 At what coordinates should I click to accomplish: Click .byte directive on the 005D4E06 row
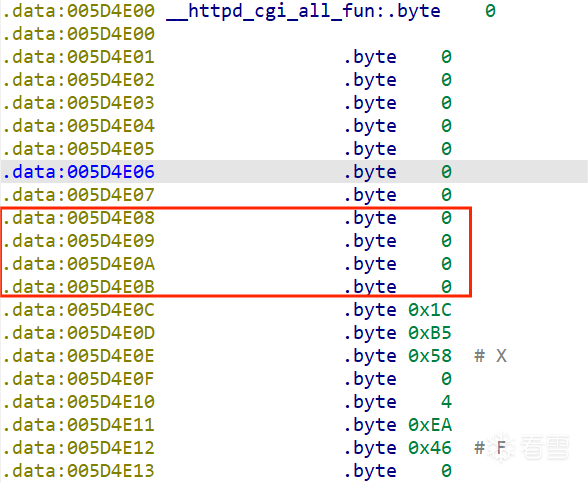coord(370,172)
